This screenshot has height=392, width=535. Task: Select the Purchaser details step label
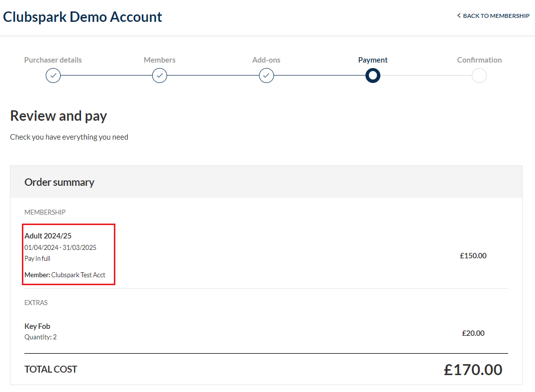pos(53,60)
